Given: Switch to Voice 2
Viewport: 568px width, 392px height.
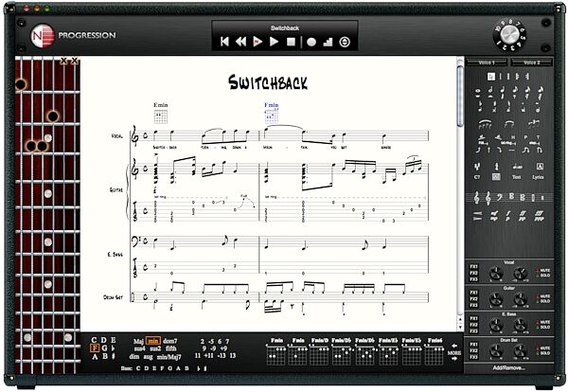Looking at the screenshot, I should click(x=531, y=62).
